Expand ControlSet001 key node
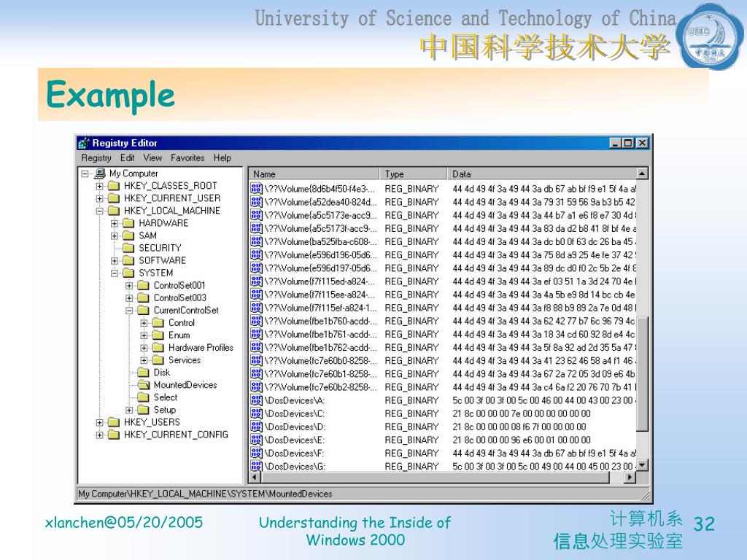 coord(129,286)
